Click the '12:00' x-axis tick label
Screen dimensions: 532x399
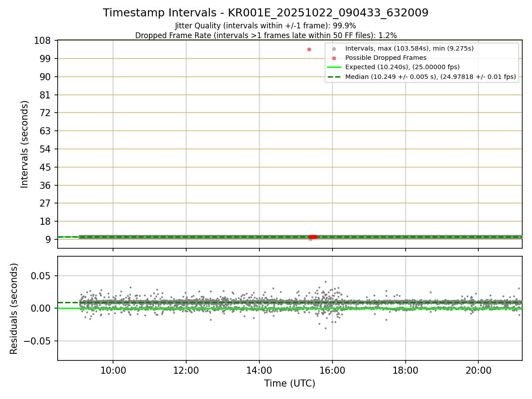pos(186,370)
